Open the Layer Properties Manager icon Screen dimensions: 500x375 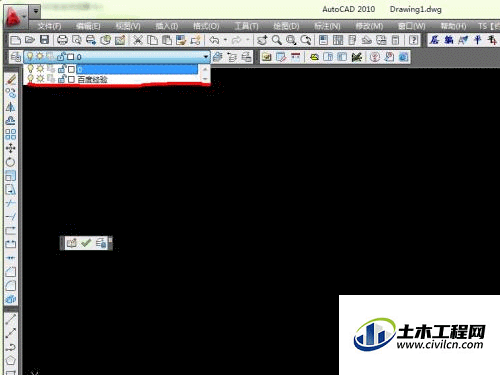(x=15, y=57)
